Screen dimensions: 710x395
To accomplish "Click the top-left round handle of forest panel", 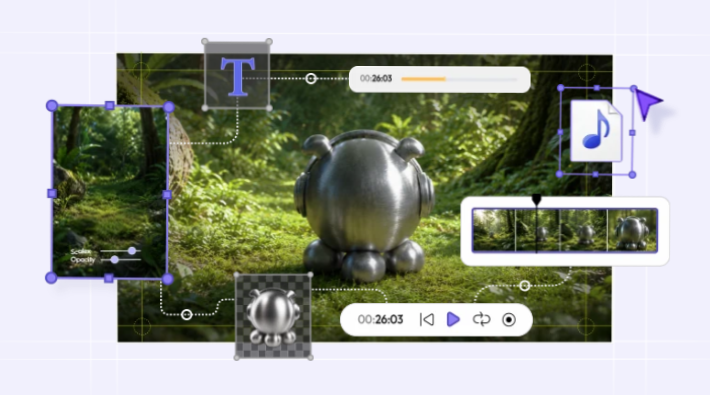I will [x=52, y=106].
